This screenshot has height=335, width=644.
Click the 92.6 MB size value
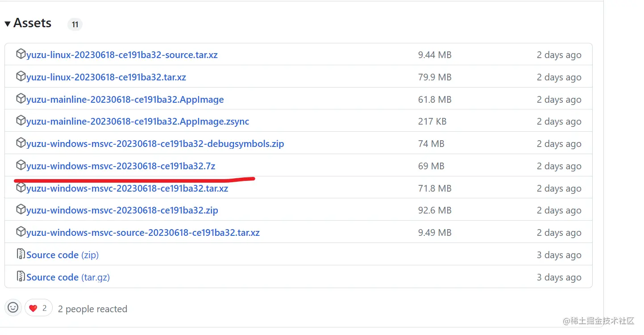coord(435,210)
